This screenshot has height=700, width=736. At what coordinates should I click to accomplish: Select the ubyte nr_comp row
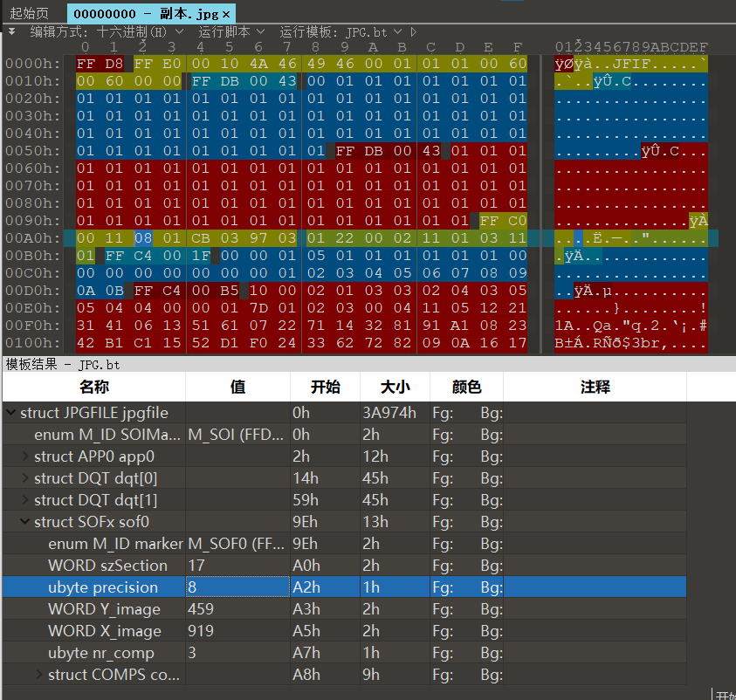[x=101, y=653]
